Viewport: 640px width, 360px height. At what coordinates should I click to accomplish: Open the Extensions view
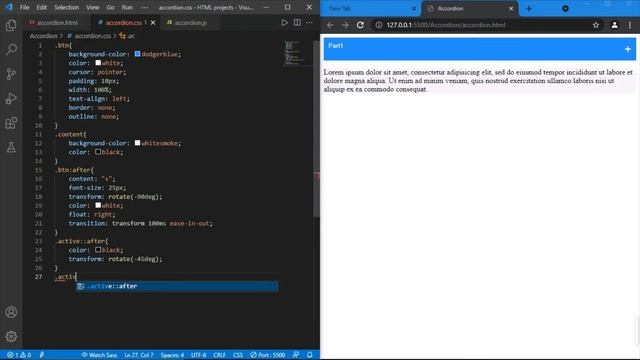click(x=11, y=123)
